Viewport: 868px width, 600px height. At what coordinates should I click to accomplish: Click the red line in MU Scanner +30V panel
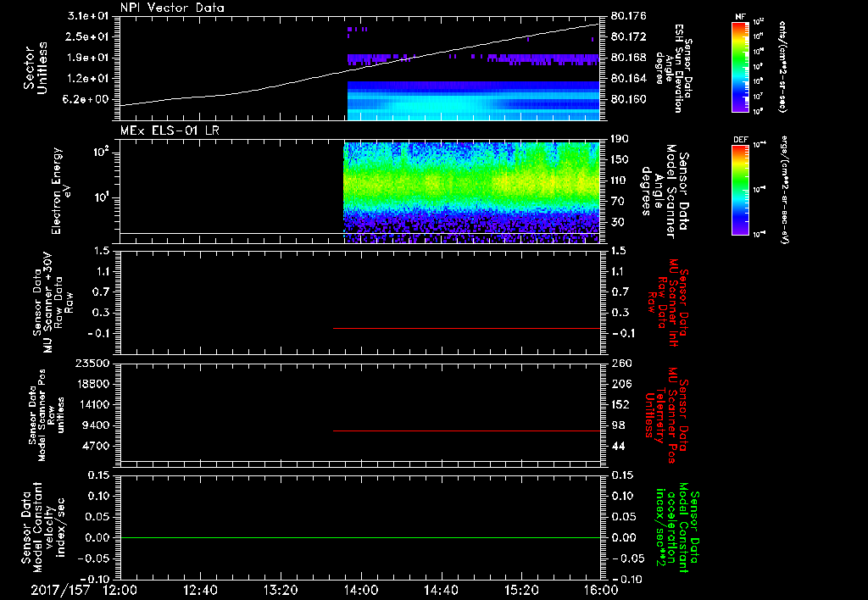[467, 328]
